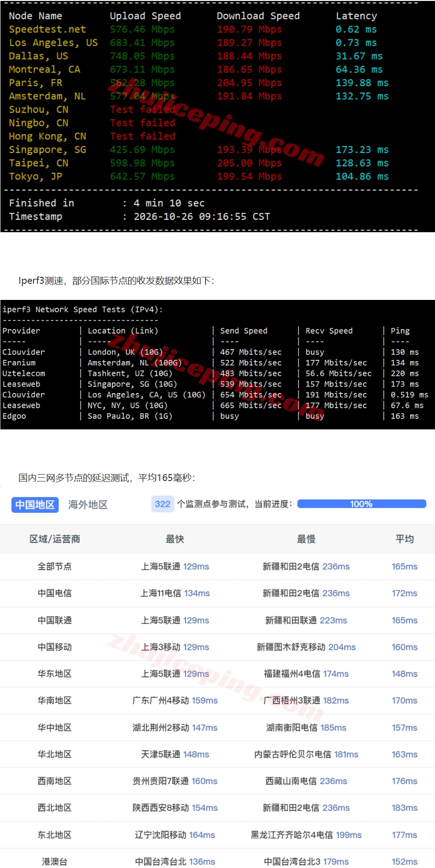This screenshot has width=435, height=868.
Task: Select the 华东地区 row label
Action: [55, 674]
